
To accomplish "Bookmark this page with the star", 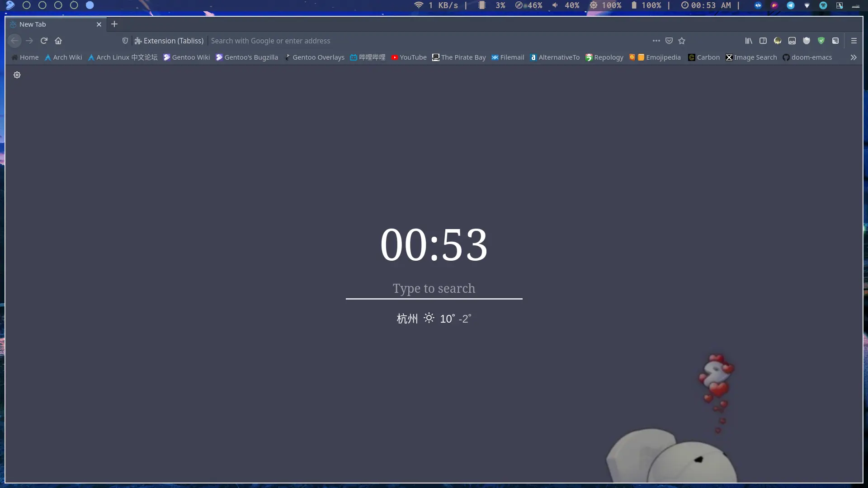I will tap(682, 41).
